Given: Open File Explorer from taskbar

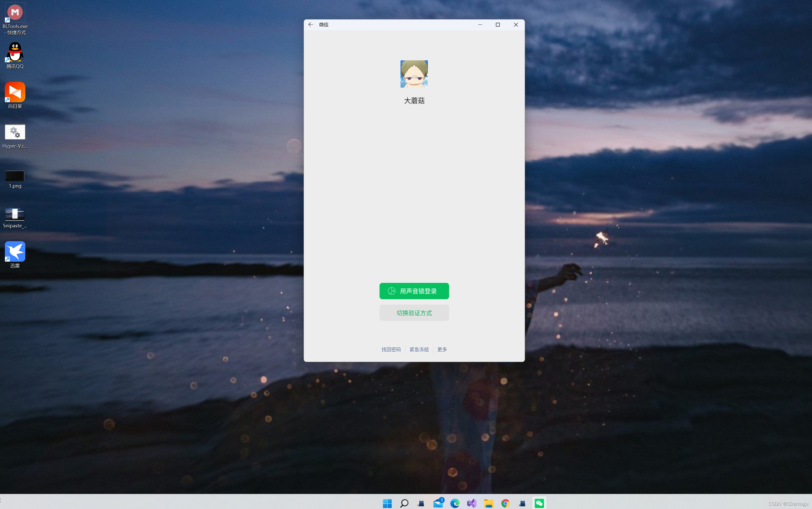Looking at the screenshot, I should click(x=488, y=503).
